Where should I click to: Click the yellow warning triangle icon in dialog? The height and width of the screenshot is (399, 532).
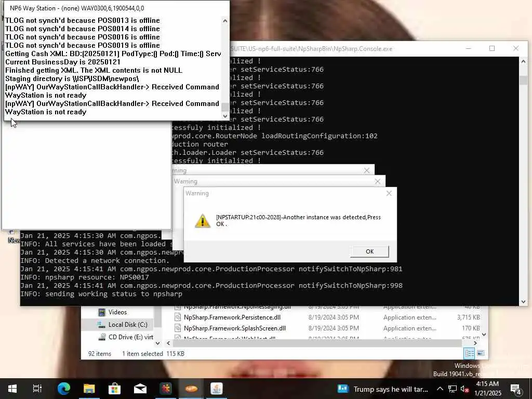tap(203, 220)
